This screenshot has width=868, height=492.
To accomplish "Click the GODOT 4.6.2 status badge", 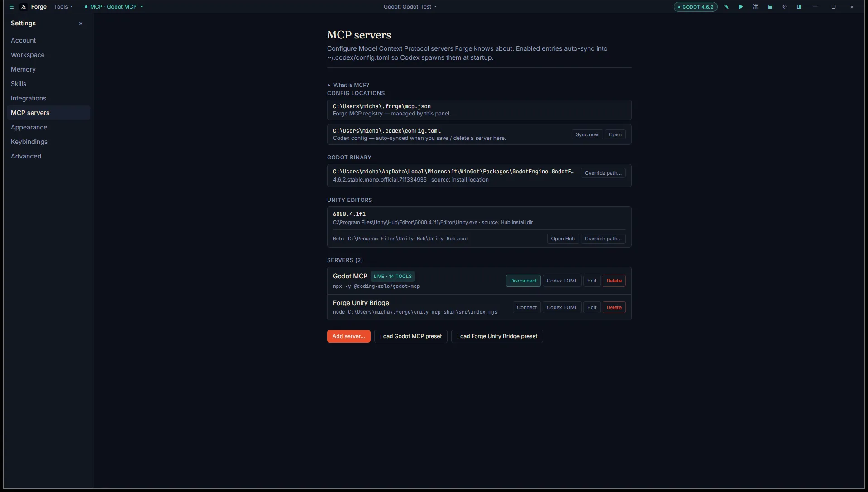I will 695,7.
